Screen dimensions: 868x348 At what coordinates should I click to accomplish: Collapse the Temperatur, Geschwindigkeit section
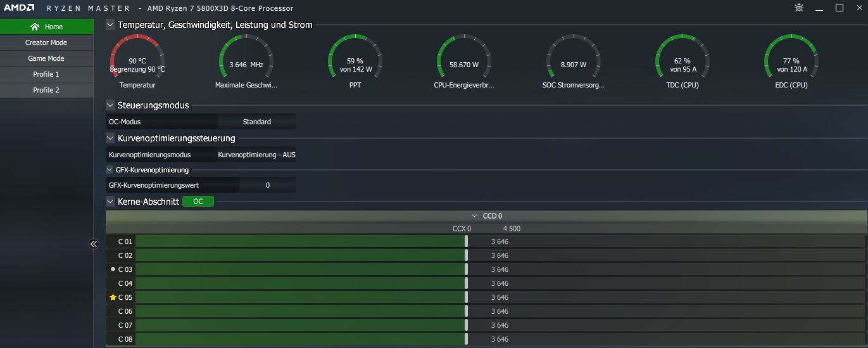pos(111,25)
